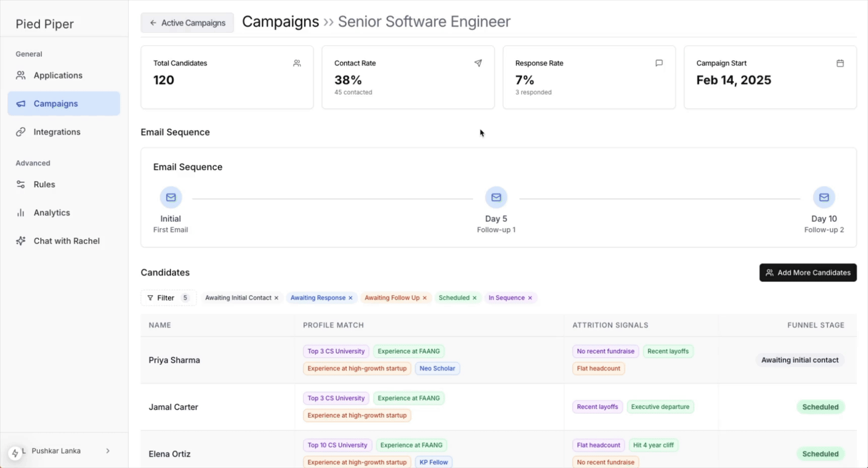
Task: Go to Analytics in the sidebar
Action: [x=52, y=213]
